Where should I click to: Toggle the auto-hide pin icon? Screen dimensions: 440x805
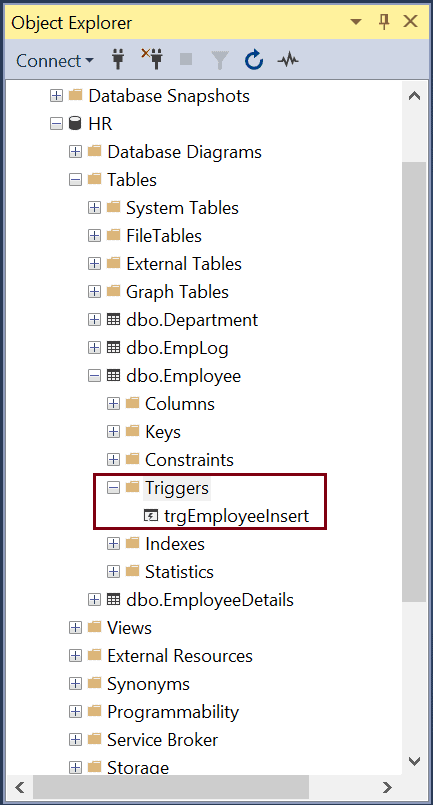384,22
